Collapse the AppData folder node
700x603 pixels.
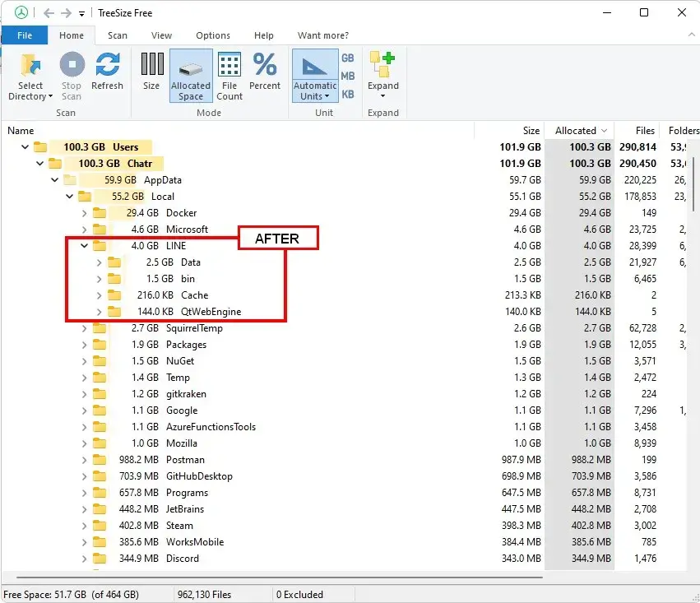tap(54, 180)
